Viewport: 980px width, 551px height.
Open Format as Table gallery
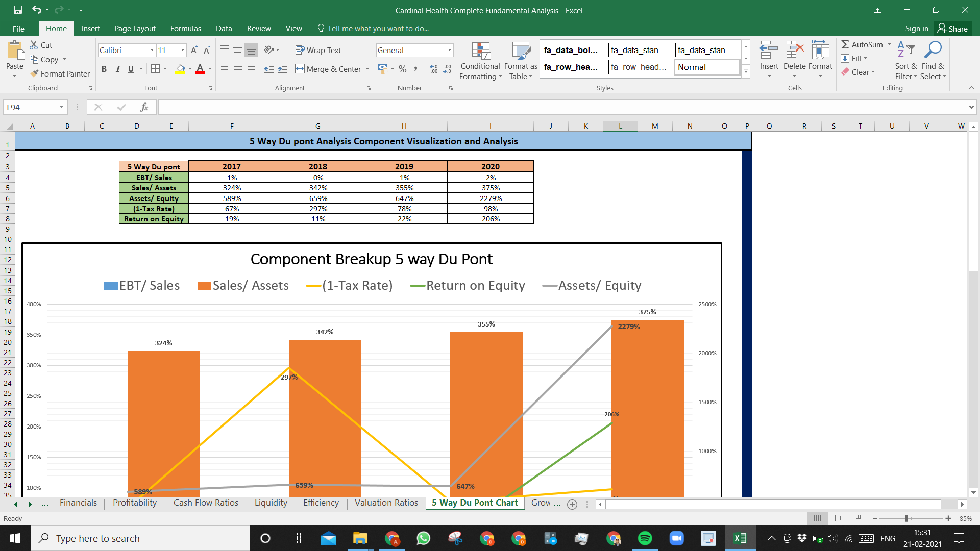pos(521,61)
